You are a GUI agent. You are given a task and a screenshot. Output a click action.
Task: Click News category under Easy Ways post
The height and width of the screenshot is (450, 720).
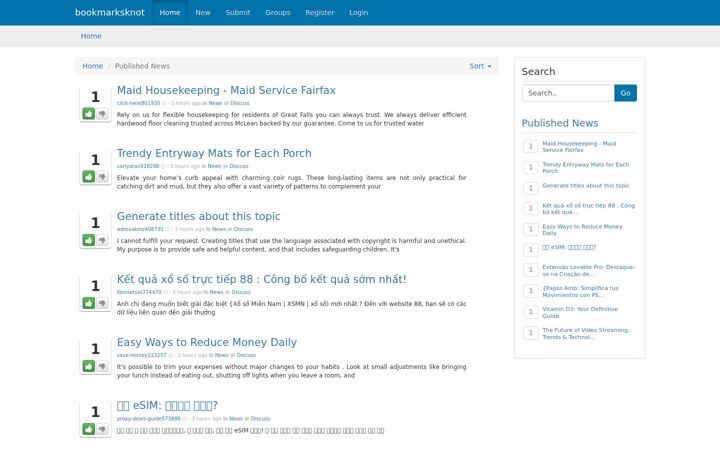pyautogui.click(x=222, y=355)
